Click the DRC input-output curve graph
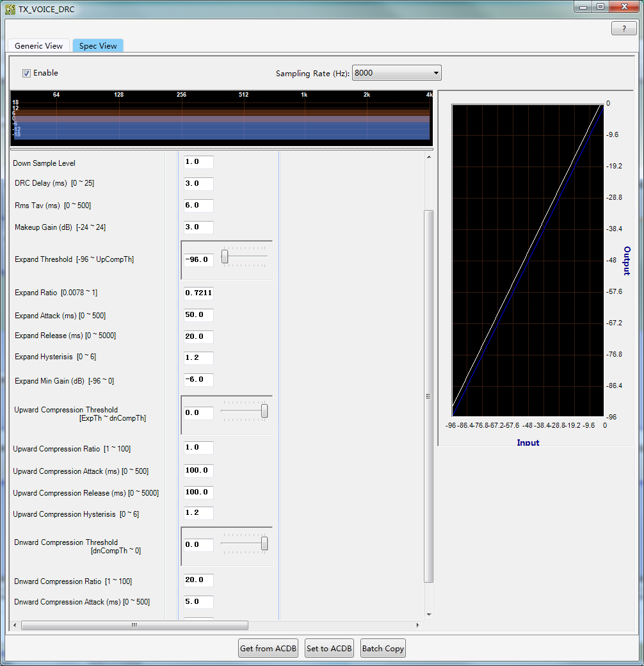The width and height of the screenshot is (644, 666). (x=527, y=261)
